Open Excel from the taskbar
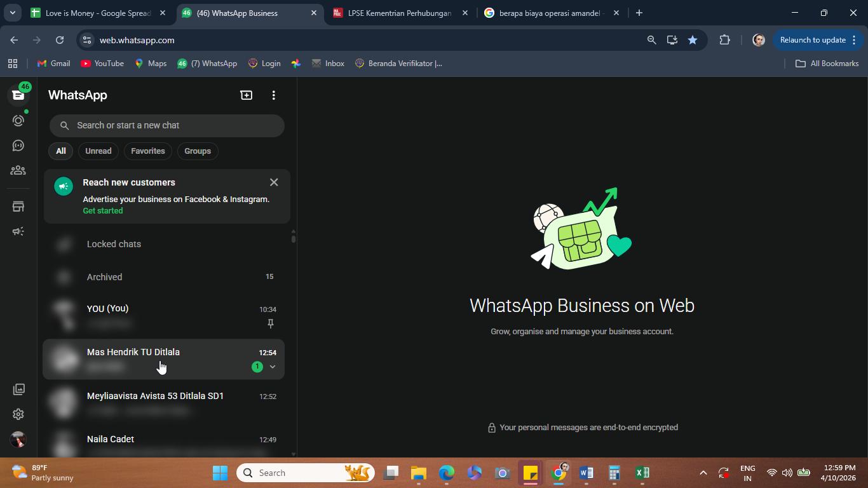The width and height of the screenshot is (868, 488). pyautogui.click(x=642, y=473)
